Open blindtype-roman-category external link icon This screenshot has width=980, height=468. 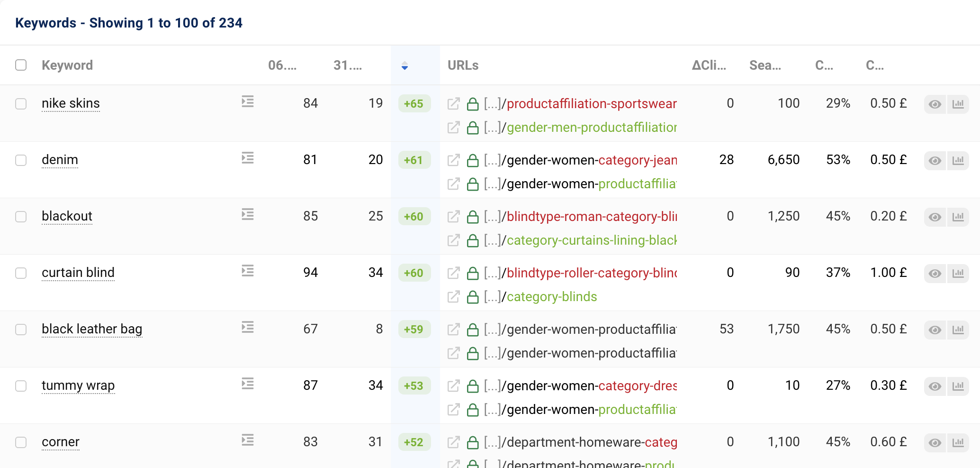454,217
